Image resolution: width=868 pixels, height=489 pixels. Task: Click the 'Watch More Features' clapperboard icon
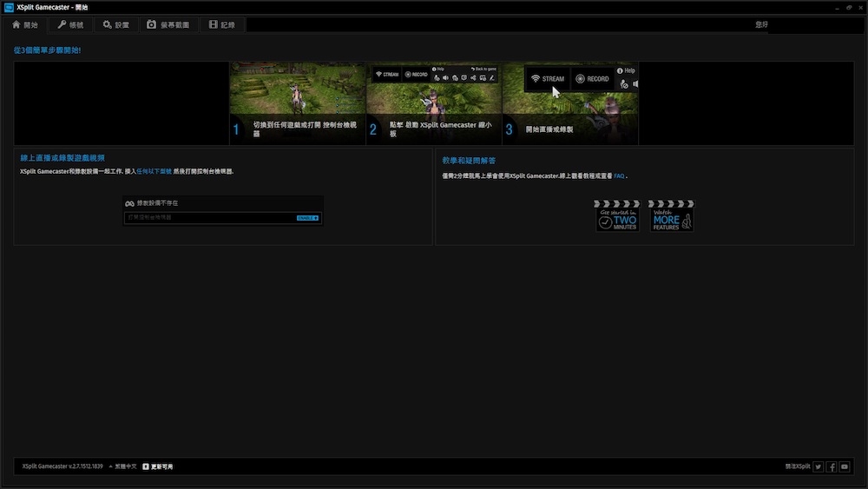coord(672,215)
